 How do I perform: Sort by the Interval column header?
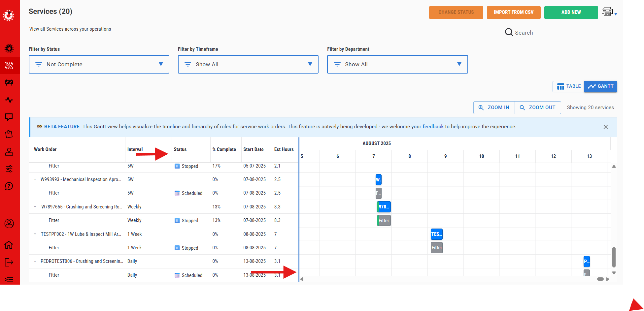pyautogui.click(x=135, y=149)
